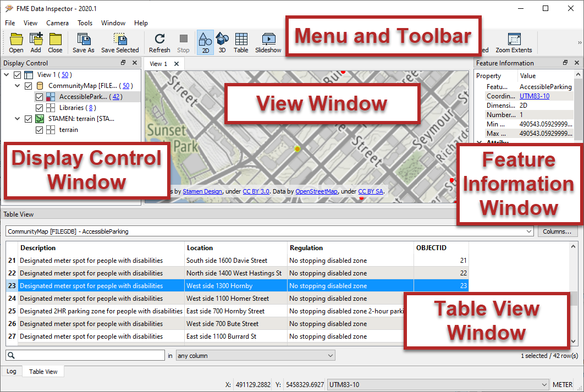Collapse the View 1 tree item
This screenshot has width=584, height=392.
point(7,74)
